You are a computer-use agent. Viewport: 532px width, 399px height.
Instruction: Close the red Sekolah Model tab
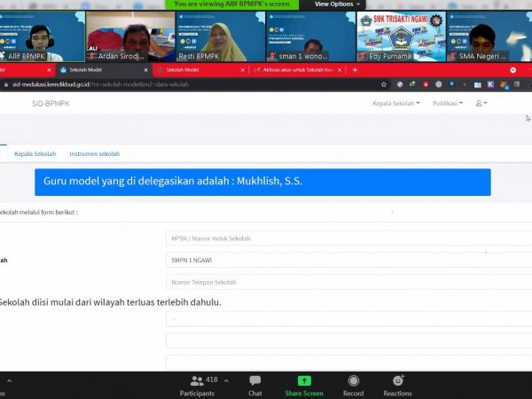tap(243, 70)
